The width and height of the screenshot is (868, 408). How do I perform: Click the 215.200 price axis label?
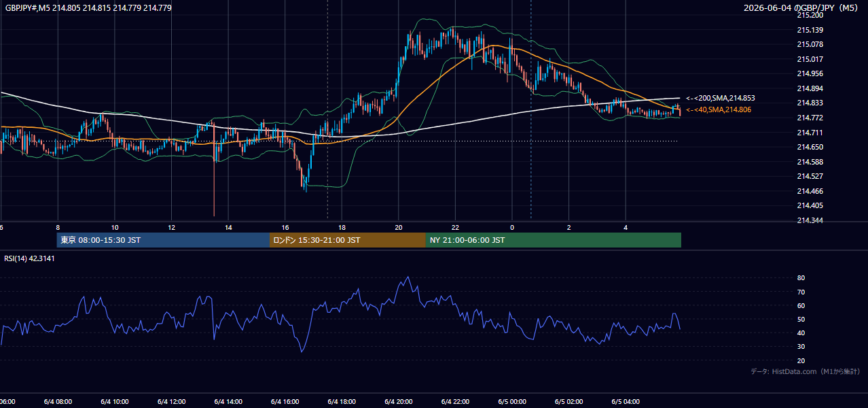click(810, 15)
